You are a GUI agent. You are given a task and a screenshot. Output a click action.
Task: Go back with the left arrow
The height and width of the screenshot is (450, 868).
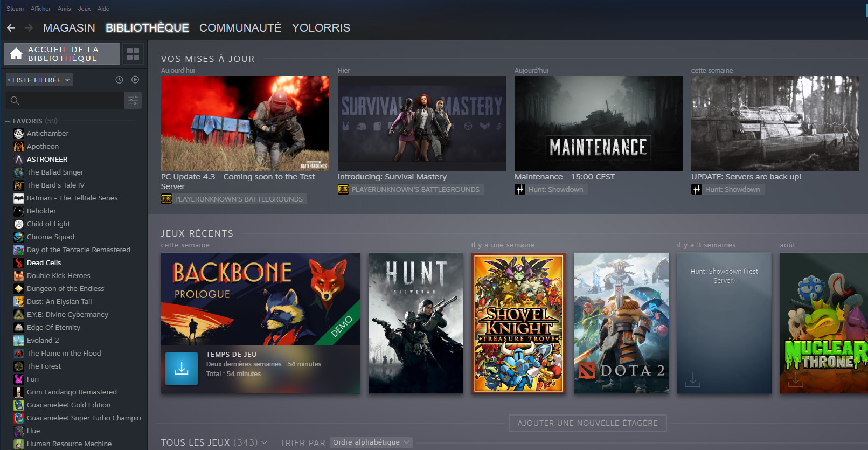[x=11, y=27]
